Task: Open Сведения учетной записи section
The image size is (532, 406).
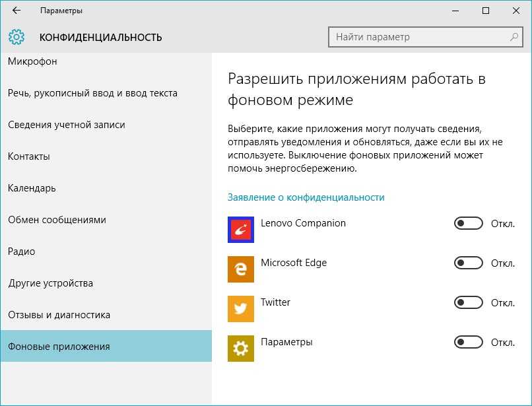Action: (106, 125)
